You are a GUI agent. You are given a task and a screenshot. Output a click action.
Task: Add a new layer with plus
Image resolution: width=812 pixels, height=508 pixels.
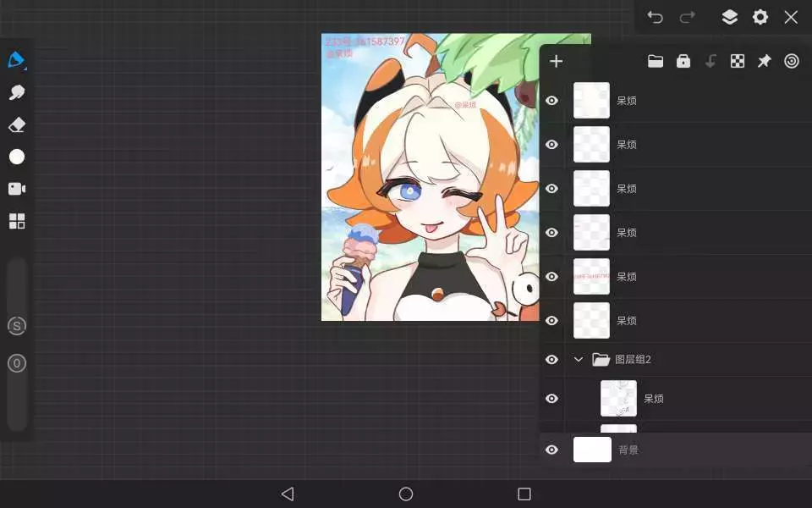point(557,61)
